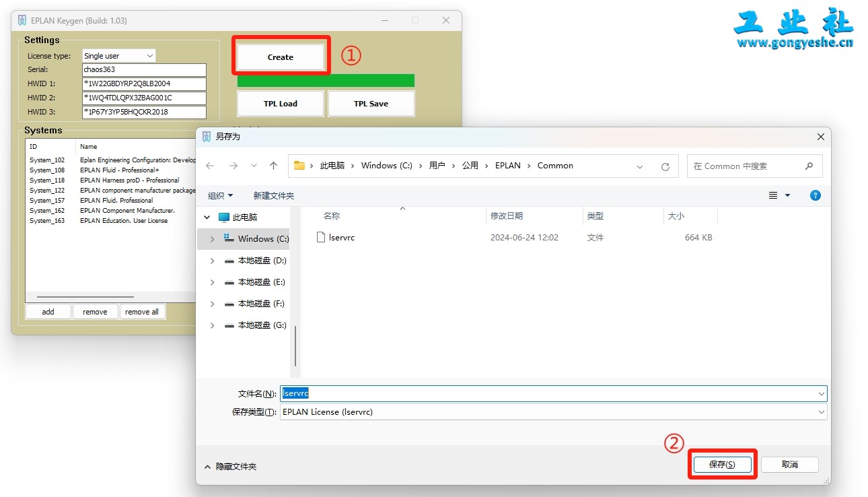This screenshot has width=868, height=497.
Task: Expand 本地磁盘 (E:) tree node
Action: pyautogui.click(x=213, y=282)
